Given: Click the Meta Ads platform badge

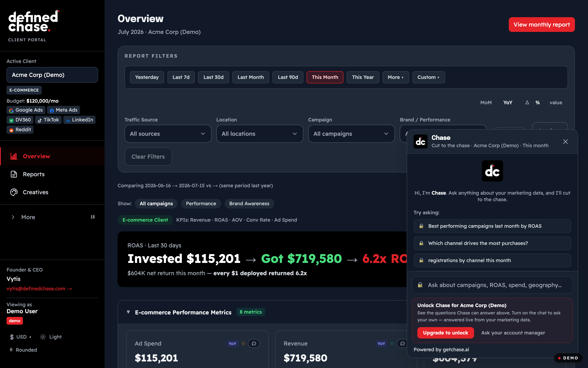Looking at the screenshot, I should pos(63,110).
